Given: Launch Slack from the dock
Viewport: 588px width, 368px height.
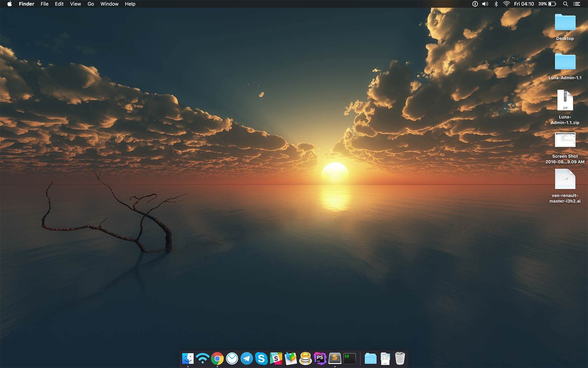Looking at the screenshot, I should click(x=276, y=359).
